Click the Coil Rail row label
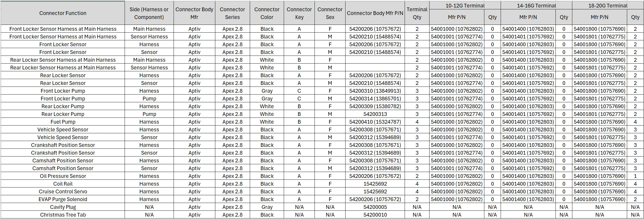This screenshot has height=219, width=644. (63, 184)
